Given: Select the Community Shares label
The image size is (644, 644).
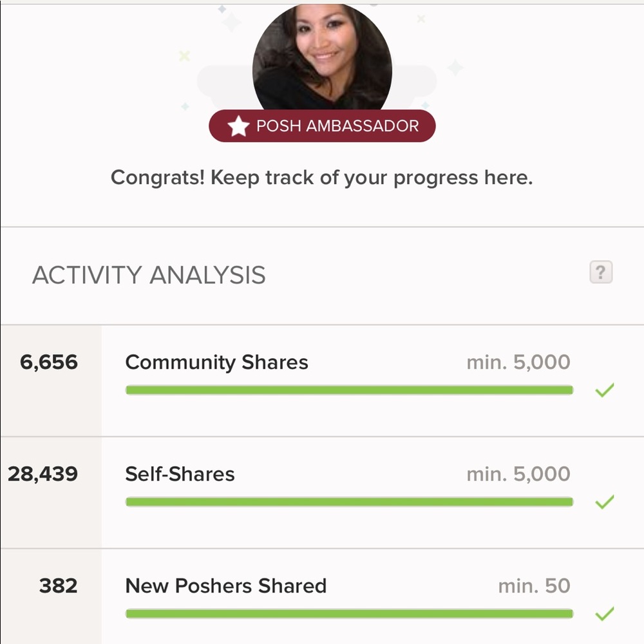Looking at the screenshot, I should click(x=216, y=363).
